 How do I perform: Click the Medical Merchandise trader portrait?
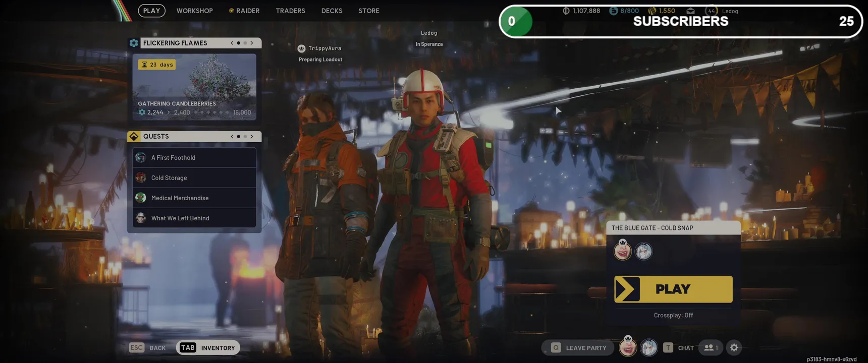[141, 198]
